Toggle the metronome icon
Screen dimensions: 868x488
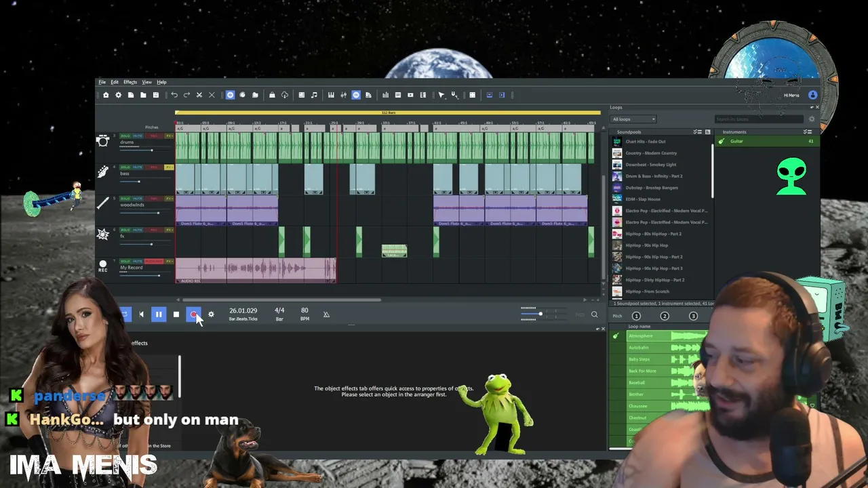click(x=326, y=314)
